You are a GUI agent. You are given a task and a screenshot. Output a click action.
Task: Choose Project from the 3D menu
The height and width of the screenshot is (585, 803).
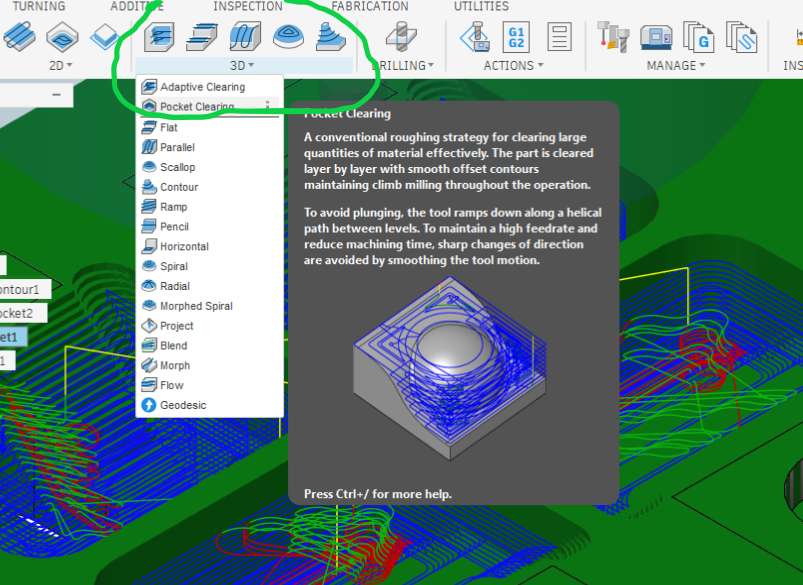[x=209, y=326]
